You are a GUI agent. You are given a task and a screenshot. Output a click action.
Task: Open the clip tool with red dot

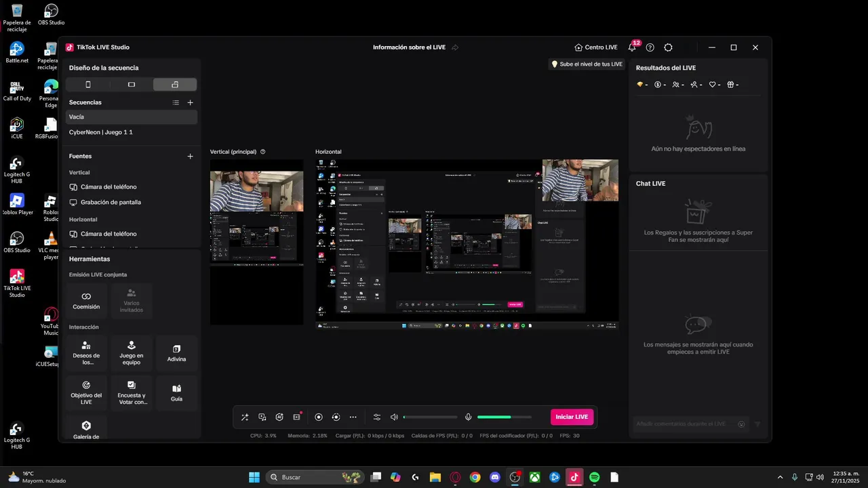(297, 417)
